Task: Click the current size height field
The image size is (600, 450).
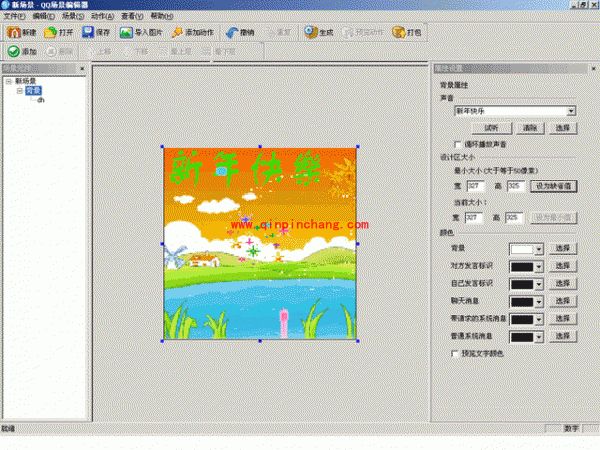Action: (514, 218)
